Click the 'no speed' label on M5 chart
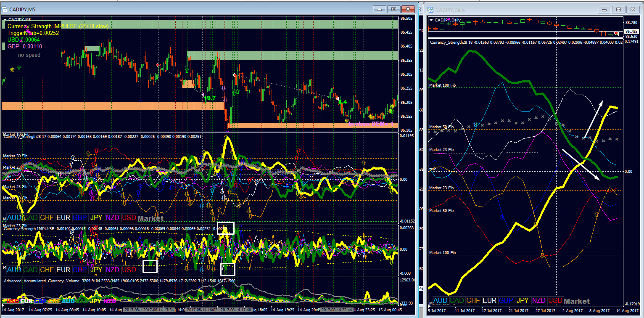The width and height of the screenshot is (644, 318). tap(29, 55)
